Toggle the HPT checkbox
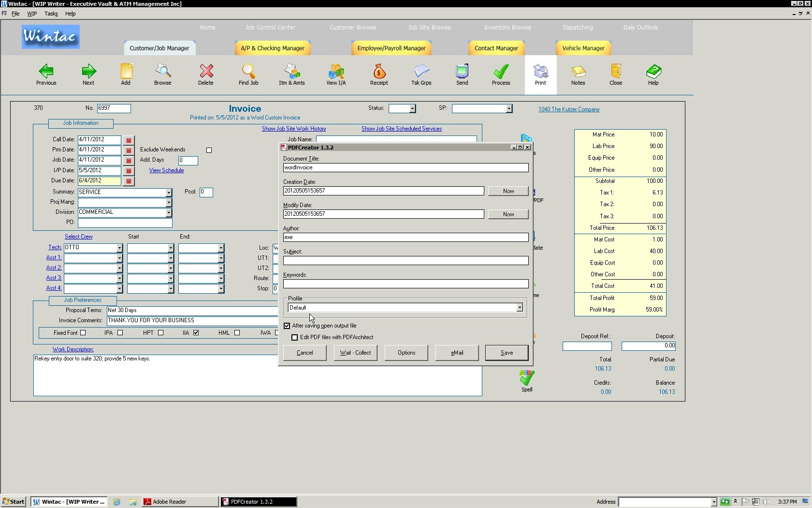The height and width of the screenshot is (508, 812). (161, 332)
